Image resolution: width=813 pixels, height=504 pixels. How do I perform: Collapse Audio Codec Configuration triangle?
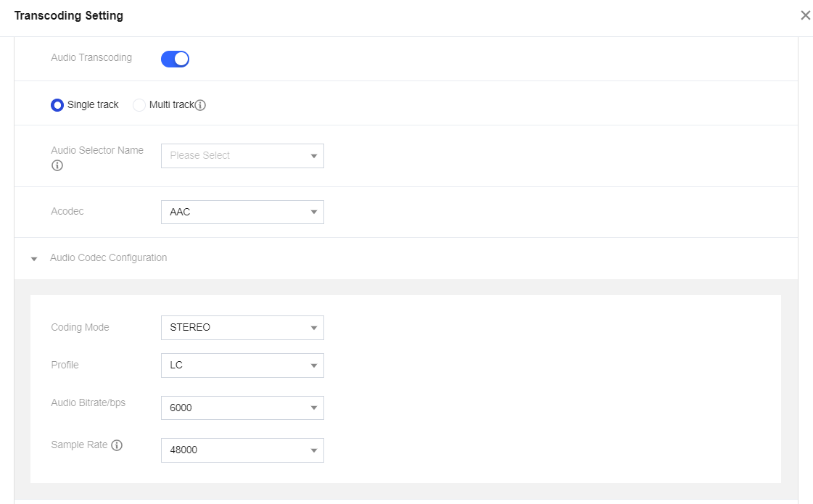pos(34,259)
